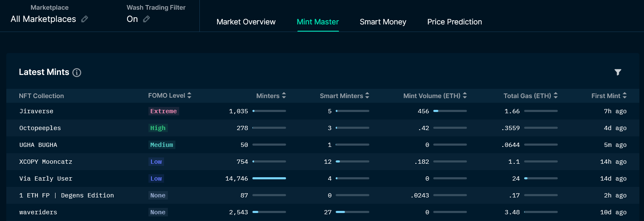Click the 27 smart minters value
The image size is (644, 221).
point(328,212)
